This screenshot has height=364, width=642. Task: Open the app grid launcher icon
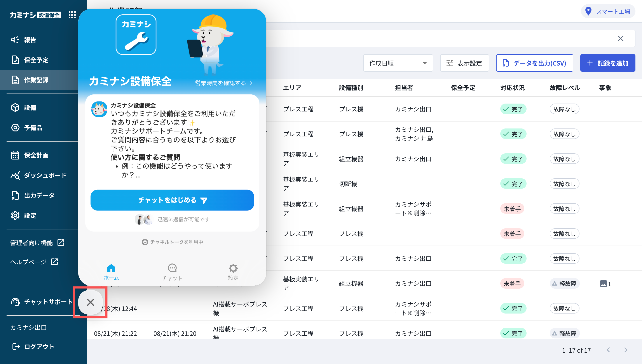pyautogui.click(x=72, y=15)
